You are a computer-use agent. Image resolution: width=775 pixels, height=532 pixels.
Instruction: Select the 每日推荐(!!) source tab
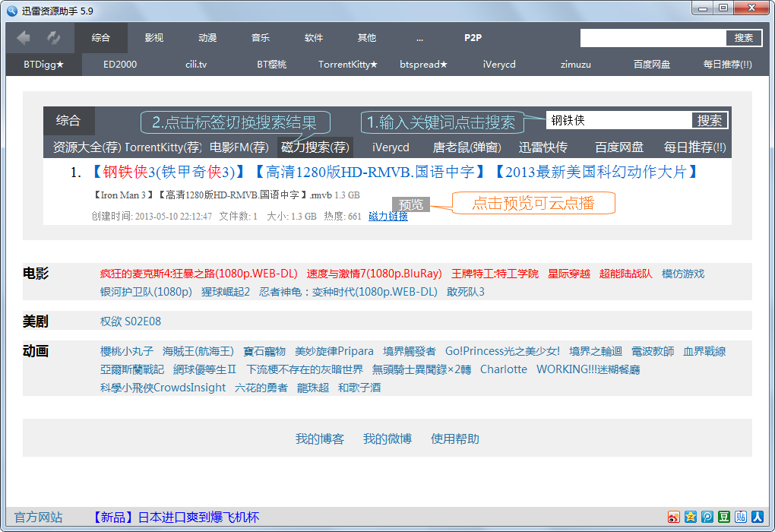(728, 65)
